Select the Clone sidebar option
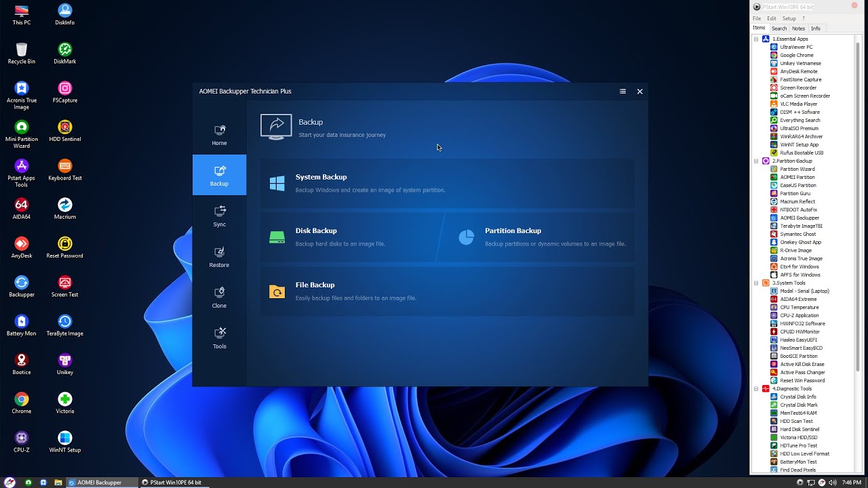The height and width of the screenshot is (488, 868). 219,298
